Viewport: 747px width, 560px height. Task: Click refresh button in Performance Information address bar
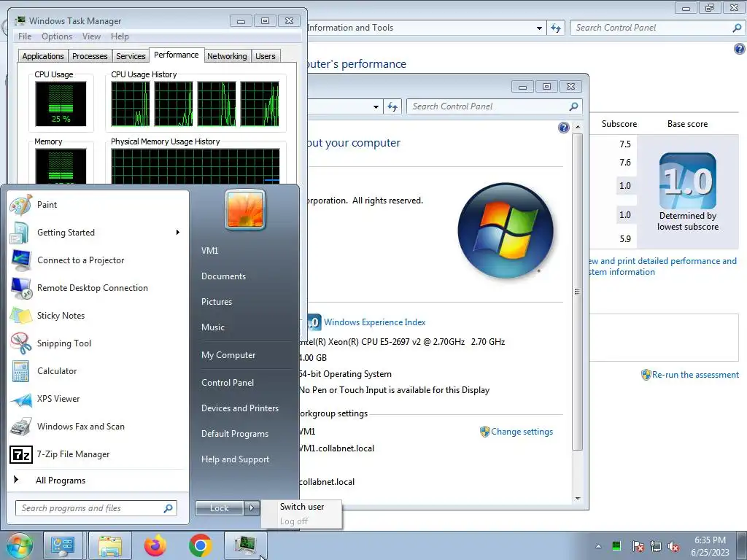coord(556,28)
